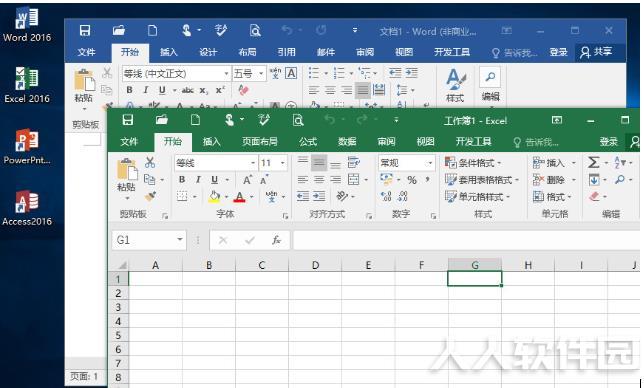
Task: Click Wrap text icon in Excel alignment group
Action: (x=354, y=162)
